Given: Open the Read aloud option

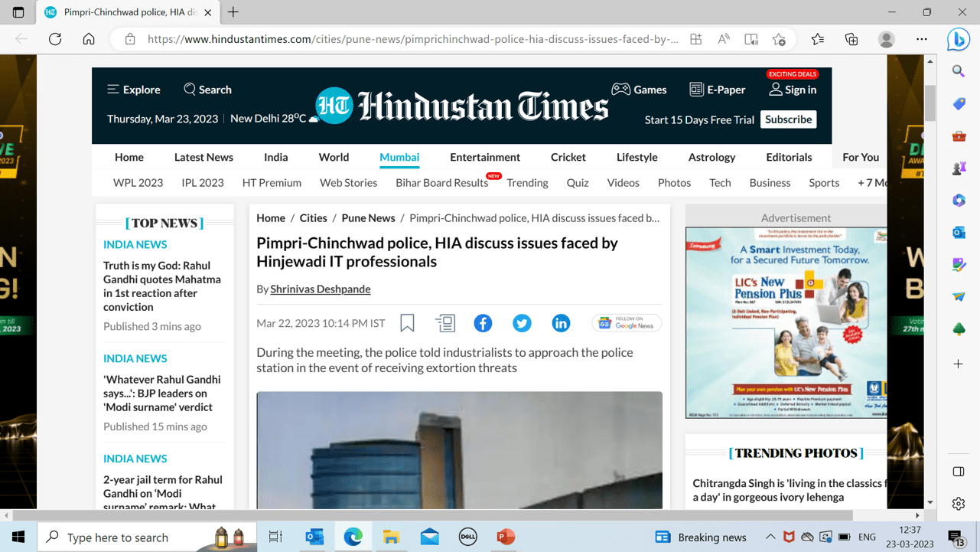Looking at the screenshot, I should click(x=723, y=39).
